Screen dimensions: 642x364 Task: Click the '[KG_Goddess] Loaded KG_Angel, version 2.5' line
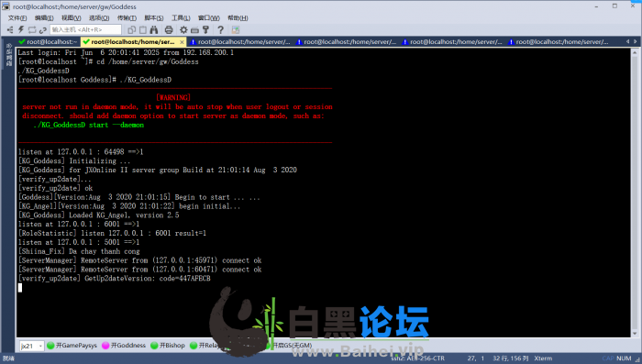pyautogui.click(x=99, y=215)
